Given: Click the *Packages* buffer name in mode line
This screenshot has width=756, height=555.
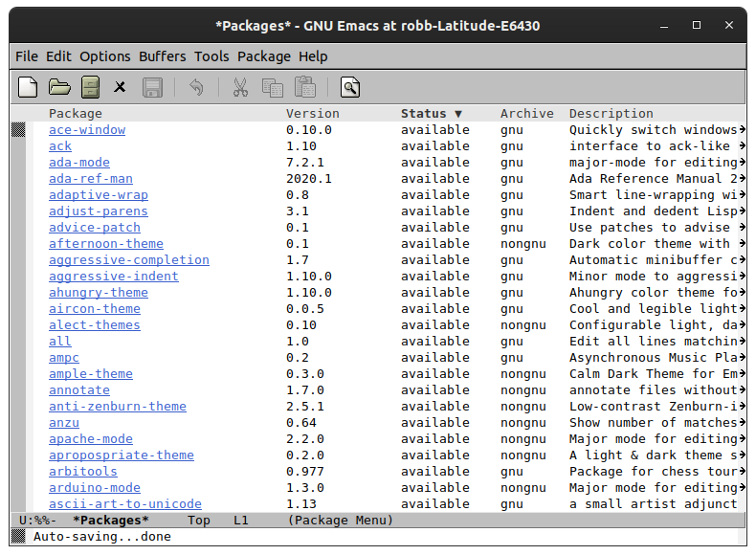Looking at the screenshot, I should (x=110, y=521).
